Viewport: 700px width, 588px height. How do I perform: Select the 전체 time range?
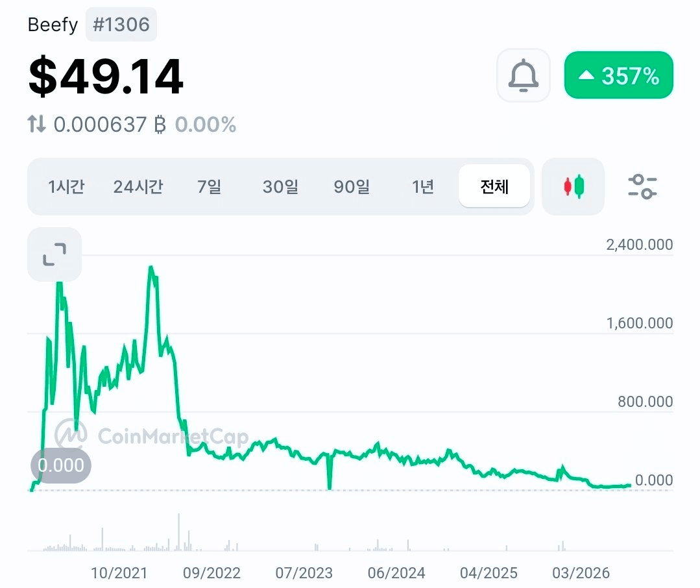[x=494, y=186]
